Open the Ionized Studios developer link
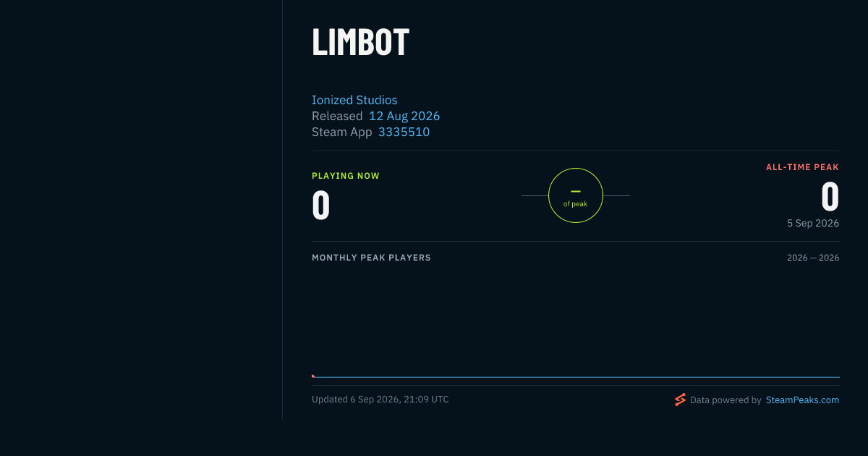This screenshot has width=868, height=456. pos(354,100)
